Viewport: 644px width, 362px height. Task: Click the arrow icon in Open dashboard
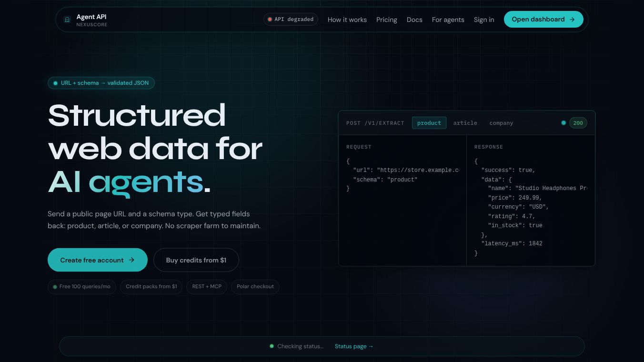[x=572, y=20]
